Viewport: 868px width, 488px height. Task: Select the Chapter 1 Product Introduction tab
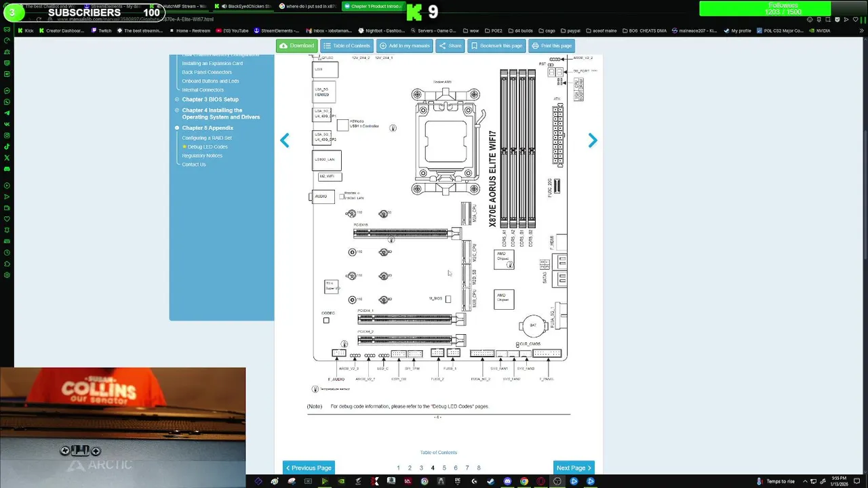(x=372, y=6)
